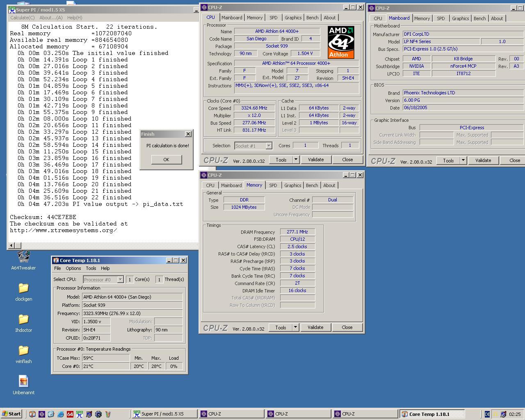Switch to Super PI / mod1.5 XS taskbar button
Image resolution: width=525 pixels, height=420 pixels.
pyautogui.click(x=164, y=414)
